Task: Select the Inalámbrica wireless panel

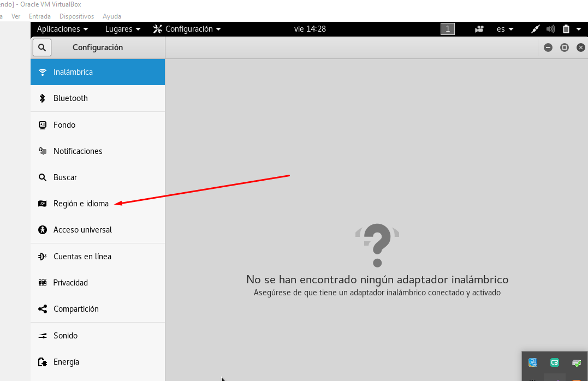Action: [98, 72]
